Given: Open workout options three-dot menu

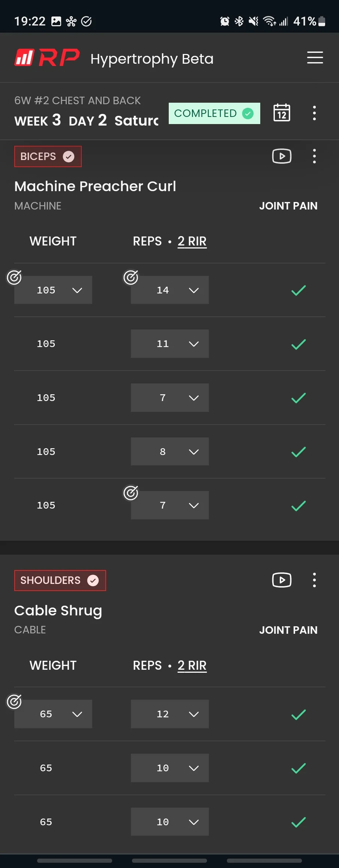Looking at the screenshot, I should (x=314, y=113).
